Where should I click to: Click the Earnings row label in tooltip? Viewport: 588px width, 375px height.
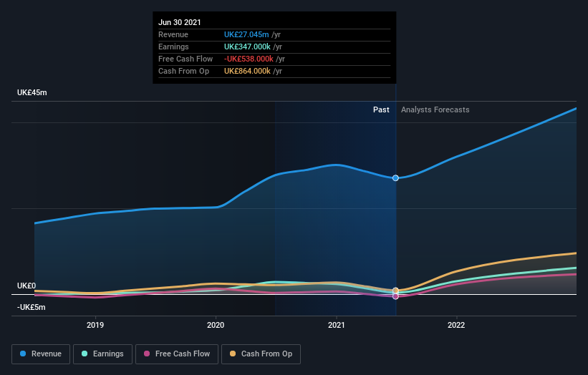(173, 47)
